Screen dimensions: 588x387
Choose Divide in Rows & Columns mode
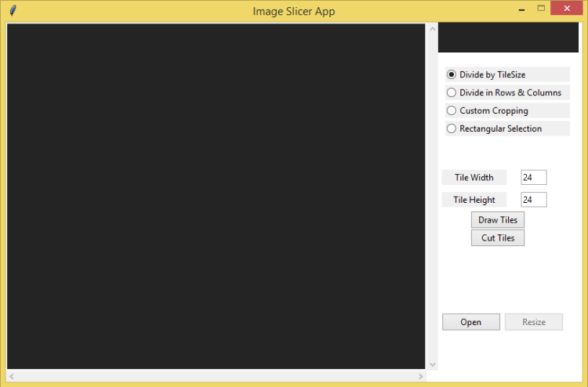452,92
